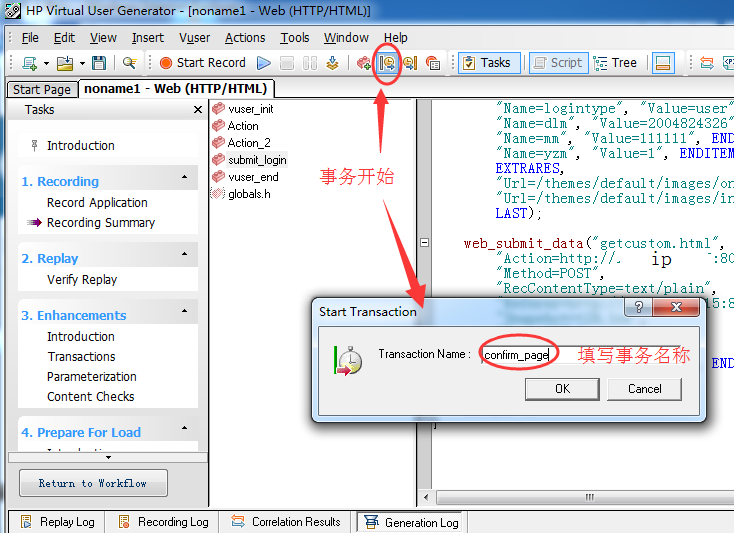Viewport: 734px width, 533px height.
Task: Open the Introduction task with pin icon
Action: 81,146
